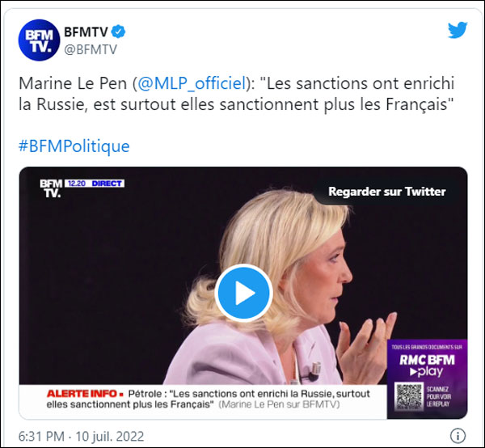Screen dimensions: 485x448
Task: Click the 12.20 DIRECT live badge
Action: point(95,184)
